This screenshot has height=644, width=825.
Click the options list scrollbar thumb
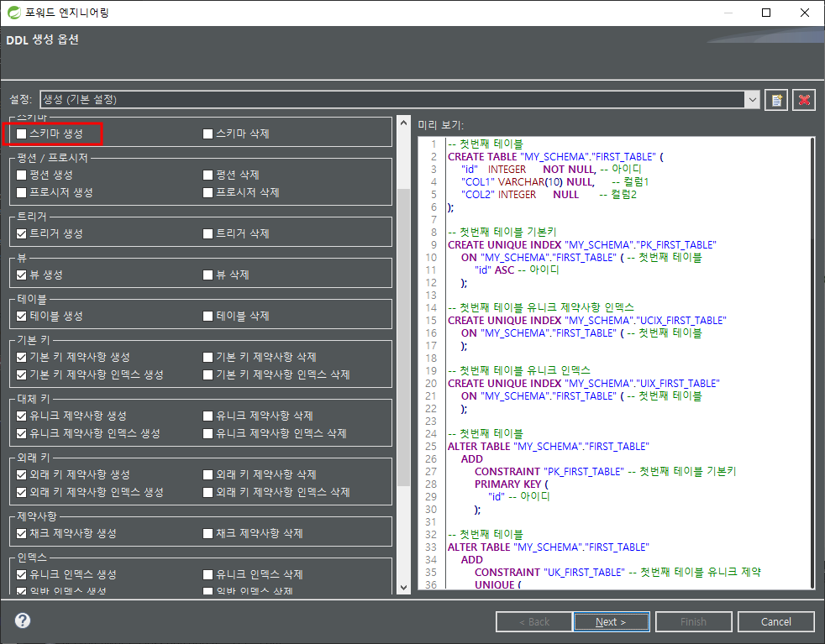[x=403, y=338]
